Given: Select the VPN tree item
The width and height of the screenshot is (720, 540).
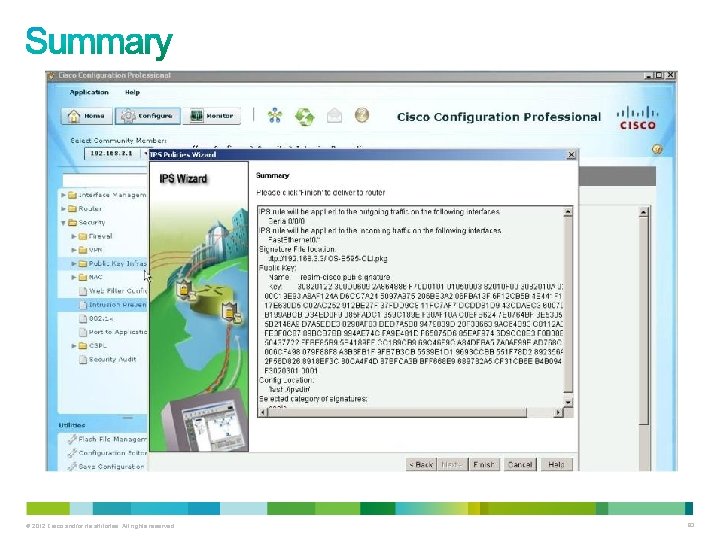Looking at the screenshot, I should point(96,250).
